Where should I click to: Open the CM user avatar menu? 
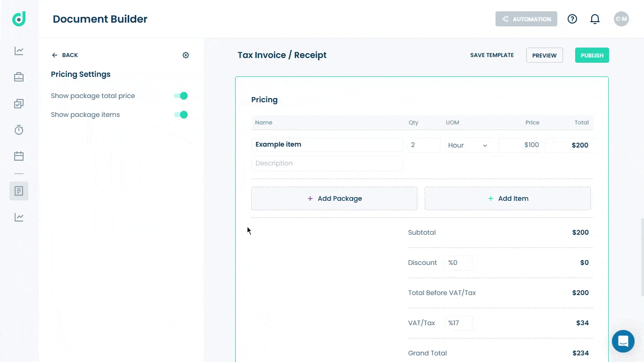click(x=621, y=19)
